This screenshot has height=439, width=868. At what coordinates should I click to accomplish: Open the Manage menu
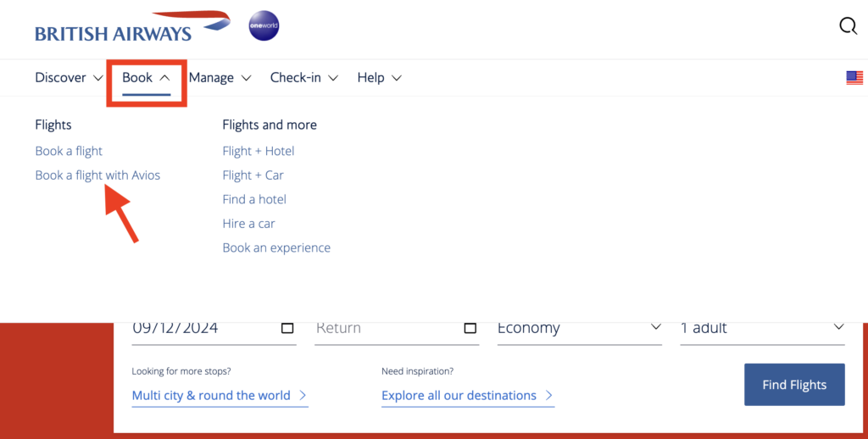[x=220, y=78]
